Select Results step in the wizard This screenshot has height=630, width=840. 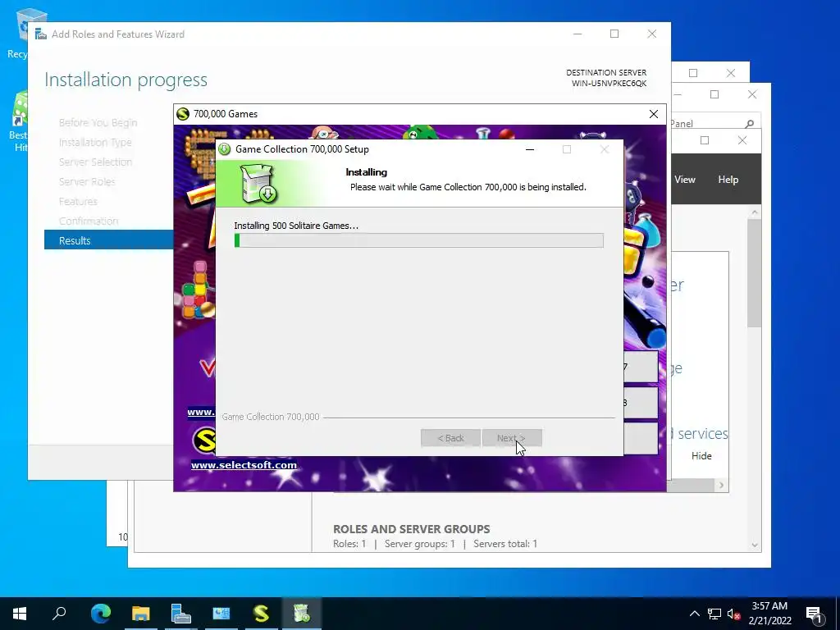tap(109, 240)
